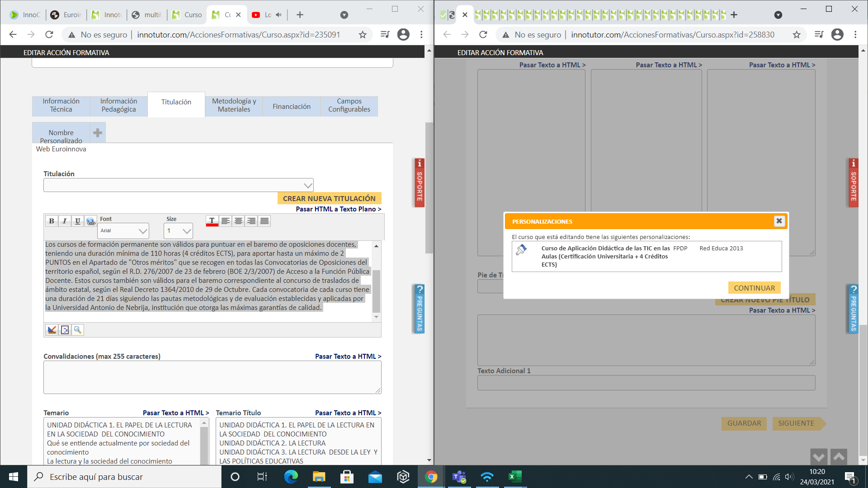Toggle underline formatting in the editor
Image resolution: width=868 pixels, height=488 pixels.
pyautogui.click(x=78, y=221)
